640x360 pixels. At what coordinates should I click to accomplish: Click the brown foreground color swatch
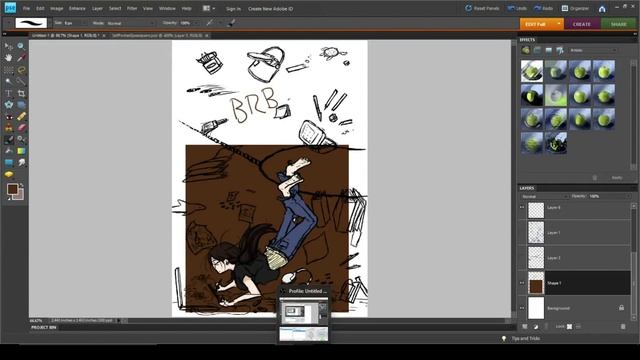(x=12, y=189)
